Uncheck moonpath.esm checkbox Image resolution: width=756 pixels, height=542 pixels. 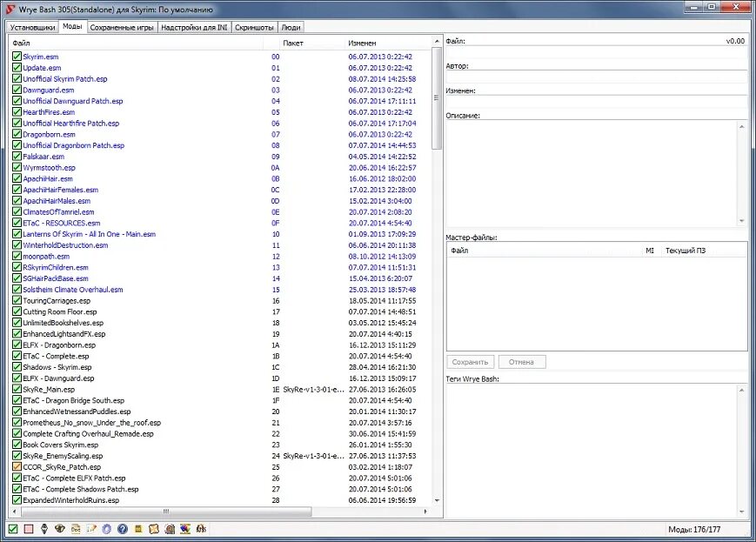pos(17,256)
